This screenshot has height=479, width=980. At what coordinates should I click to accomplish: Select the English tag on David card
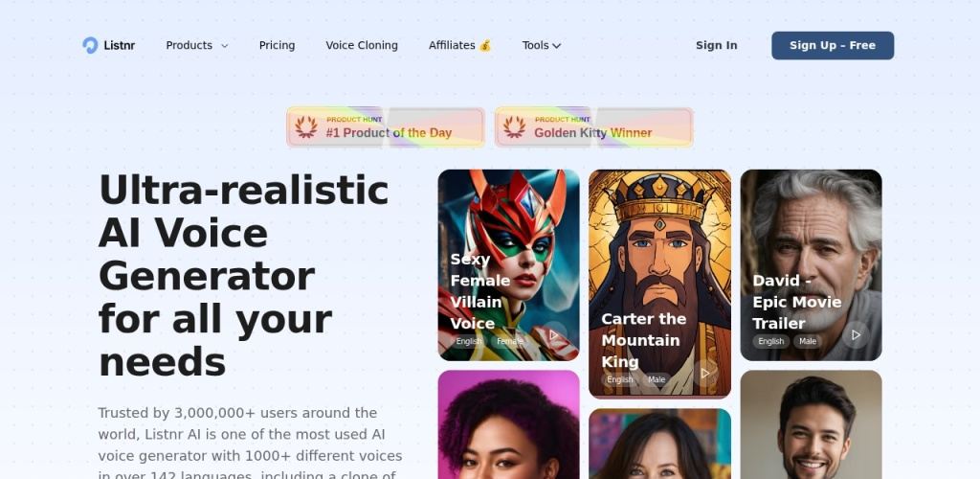770,341
